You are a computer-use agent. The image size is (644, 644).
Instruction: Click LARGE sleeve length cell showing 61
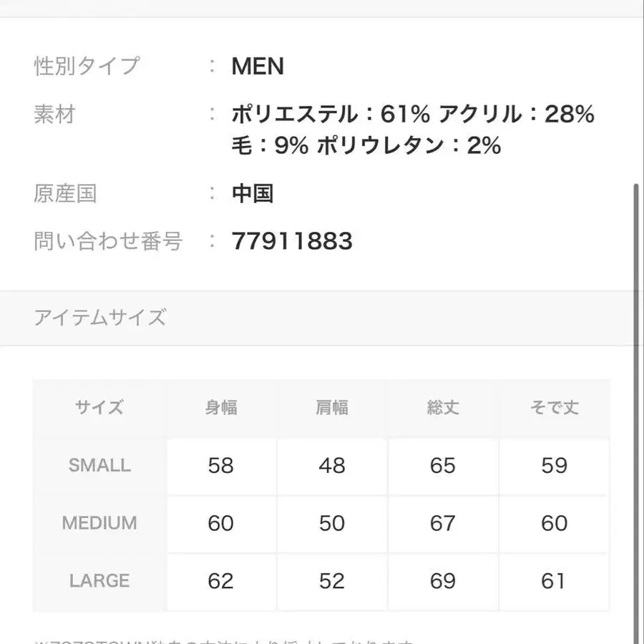coord(554,581)
